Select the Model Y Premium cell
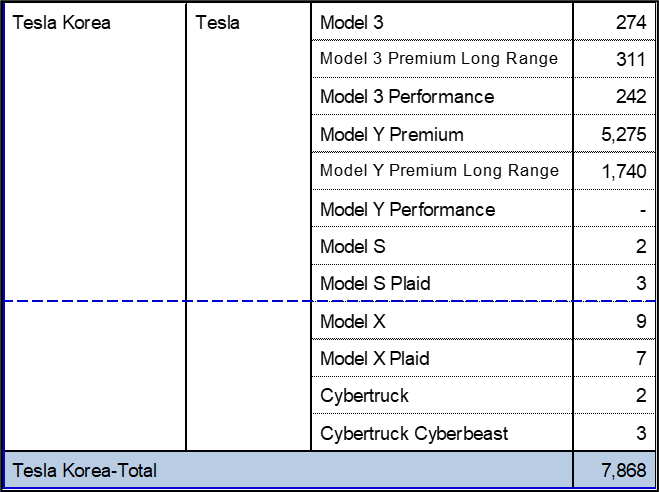The image size is (659, 492). (442, 134)
